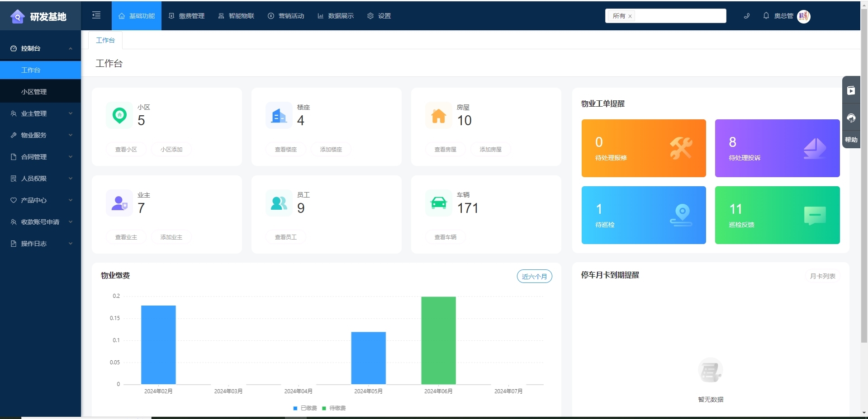
Task: Click the 添加楼座 button
Action: click(331, 149)
